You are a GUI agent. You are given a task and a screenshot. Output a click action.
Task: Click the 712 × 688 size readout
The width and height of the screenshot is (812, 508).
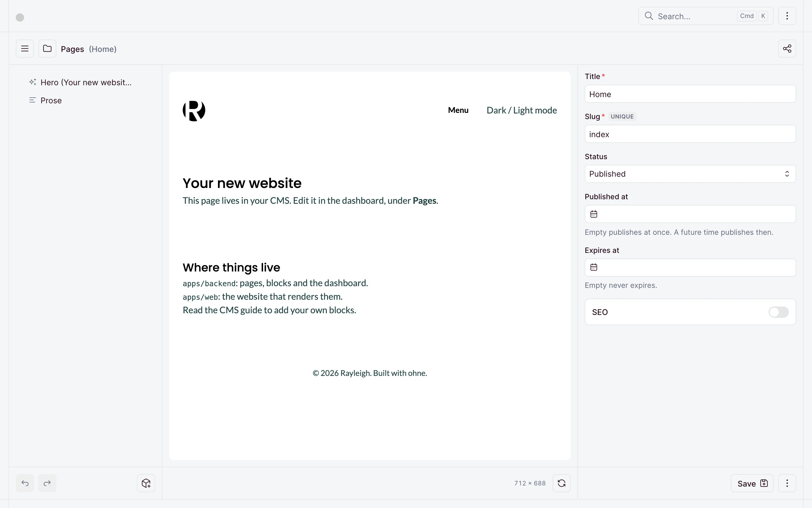tap(530, 483)
